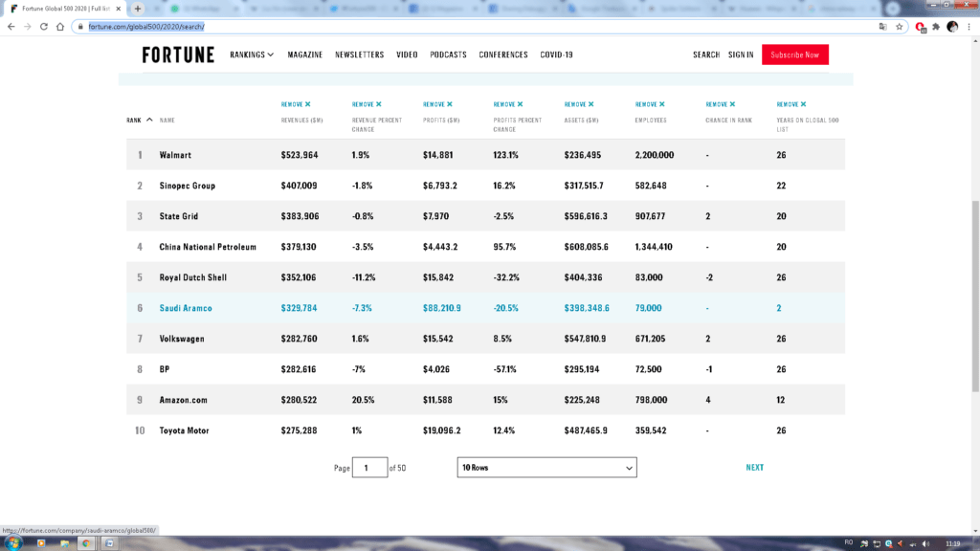Screen dimensions: 980x551
Task: Remove the Profits ($M) column
Action: click(x=437, y=104)
